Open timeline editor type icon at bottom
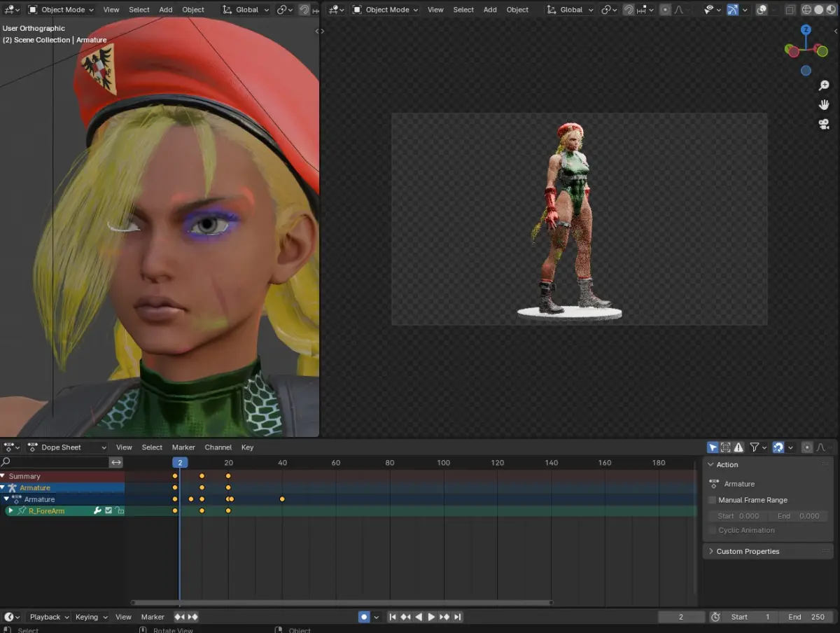Viewport: 840px width, 633px height. pos(12,617)
